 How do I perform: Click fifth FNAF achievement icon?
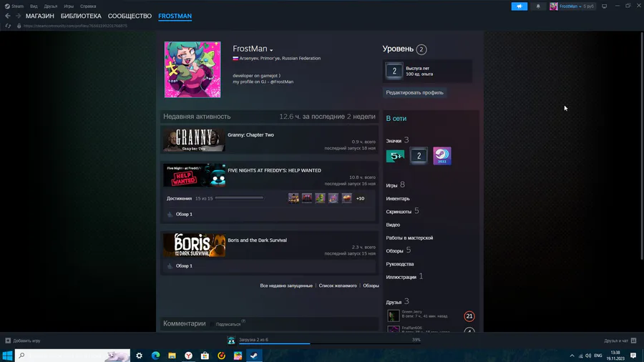(346, 198)
